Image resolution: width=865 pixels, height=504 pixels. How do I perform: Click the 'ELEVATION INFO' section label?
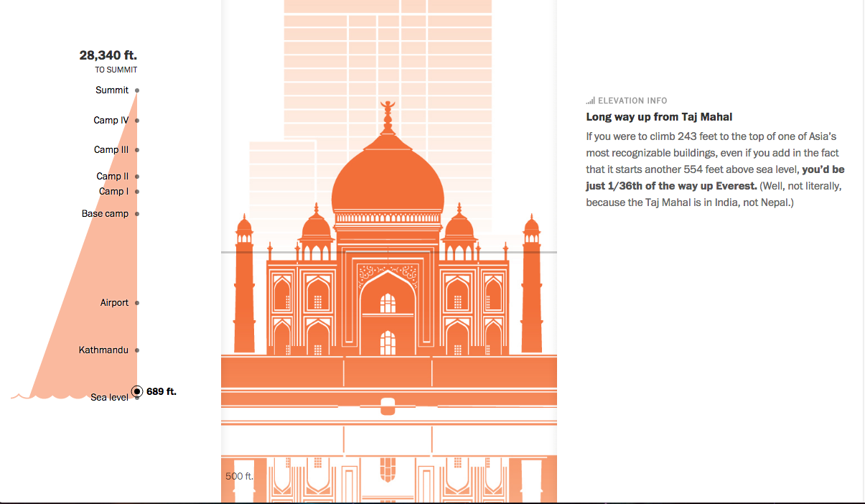[632, 101]
